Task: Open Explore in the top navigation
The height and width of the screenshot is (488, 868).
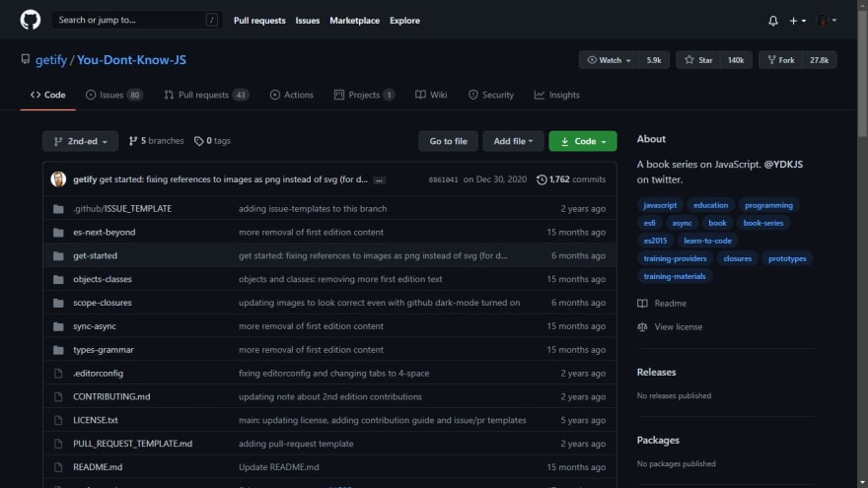Action: coord(404,21)
